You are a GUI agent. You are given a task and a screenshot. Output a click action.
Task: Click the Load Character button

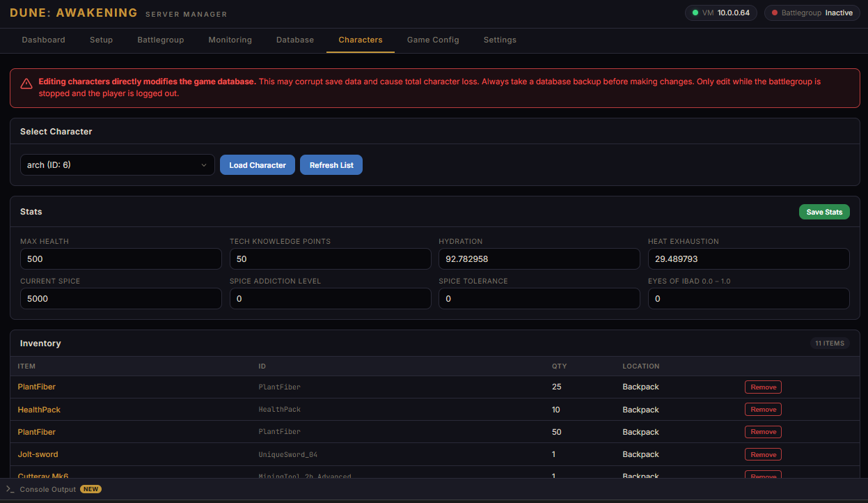[x=258, y=165]
